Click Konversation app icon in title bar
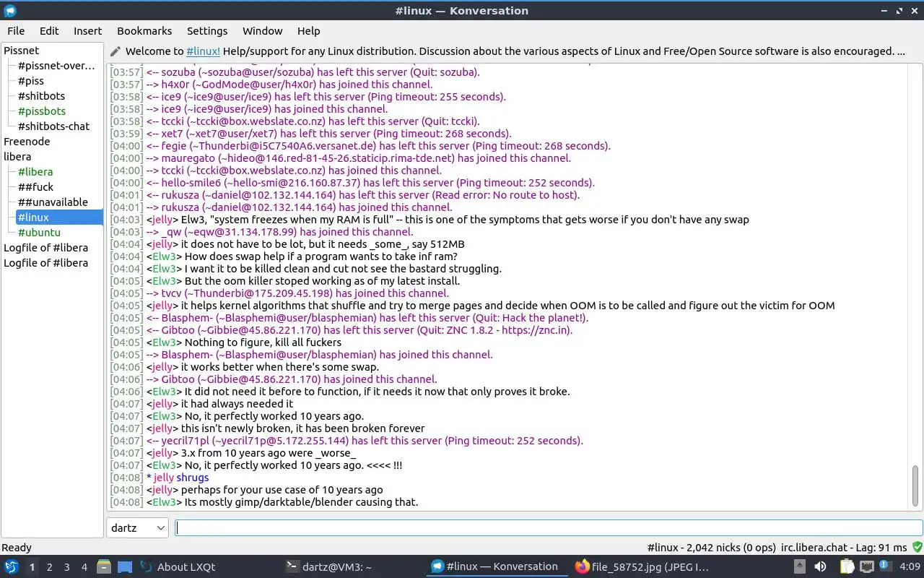Viewport: 924px width, 578px height. pyautogui.click(x=10, y=11)
